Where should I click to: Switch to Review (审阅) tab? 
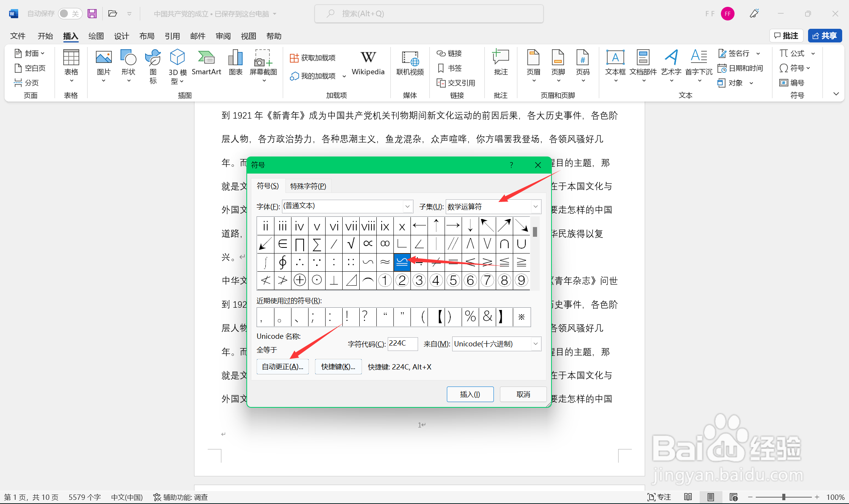point(223,36)
